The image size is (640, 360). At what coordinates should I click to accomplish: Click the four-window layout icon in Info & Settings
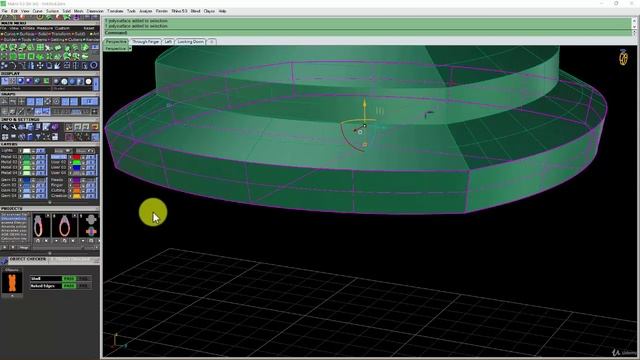pyautogui.click(x=5, y=137)
